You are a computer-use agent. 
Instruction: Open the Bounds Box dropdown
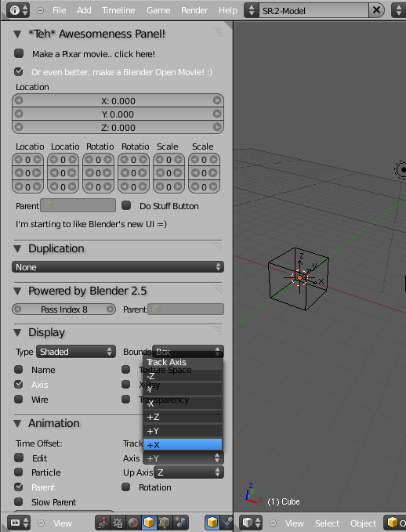pyautogui.click(x=188, y=352)
